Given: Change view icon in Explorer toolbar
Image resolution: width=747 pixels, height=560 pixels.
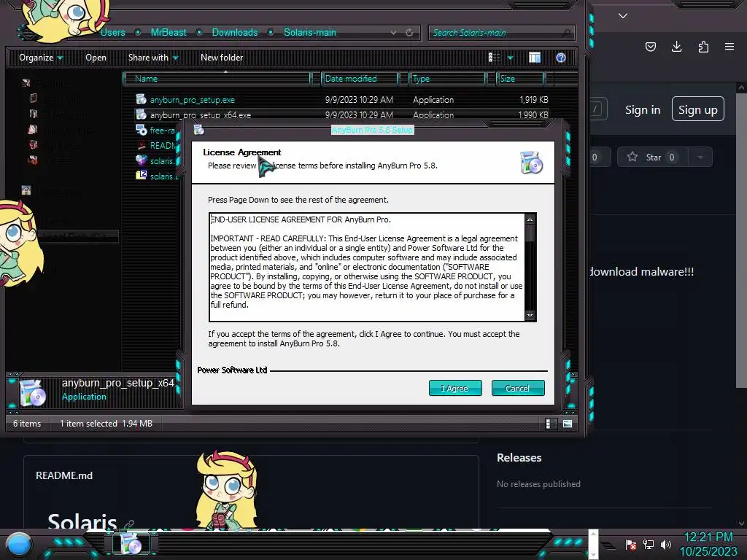Looking at the screenshot, I should point(494,58).
